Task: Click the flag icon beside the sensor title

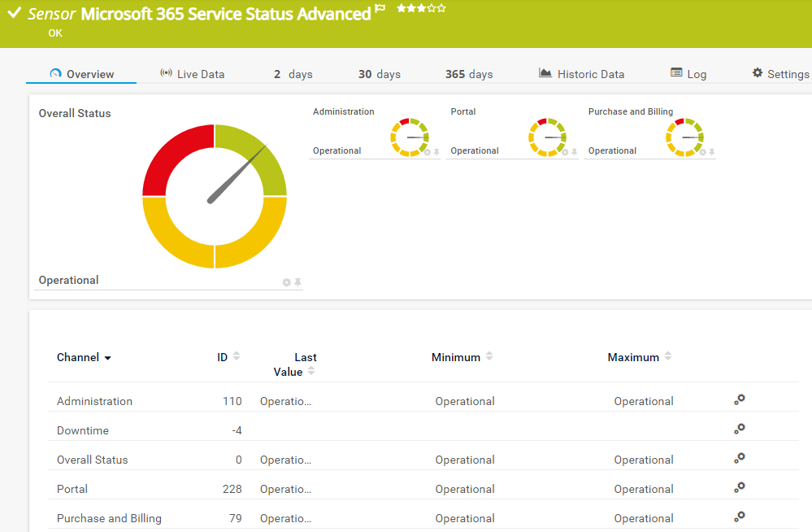Action: coord(380,11)
